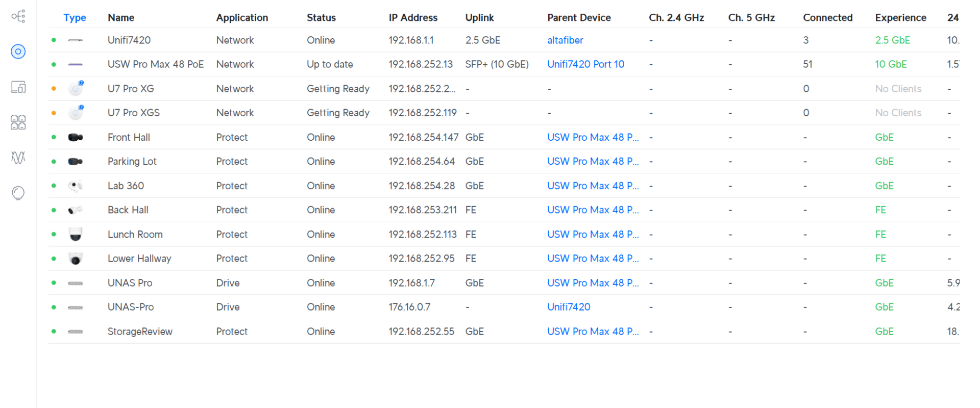980x408 pixels.
Task: Select the UniFi Devices sidebar icon
Action: click(x=18, y=52)
